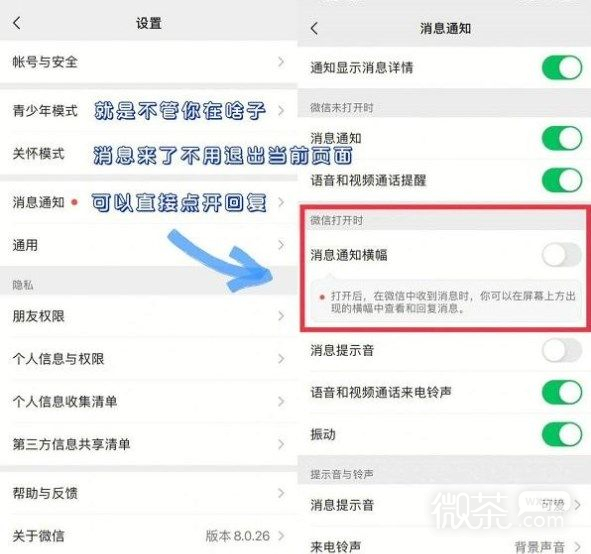Viewport: 591px width, 554px height.
Task: Open 通用 settings row
Action: 149,245
